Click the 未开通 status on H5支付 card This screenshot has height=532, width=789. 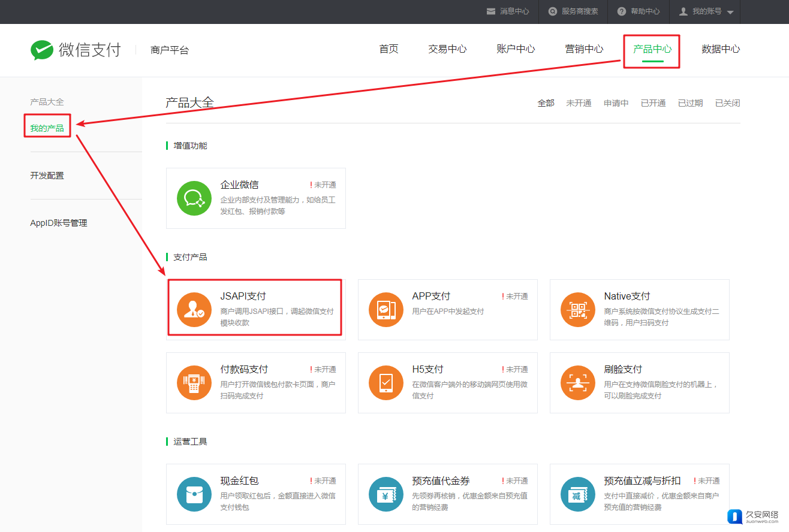[x=515, y=370]
